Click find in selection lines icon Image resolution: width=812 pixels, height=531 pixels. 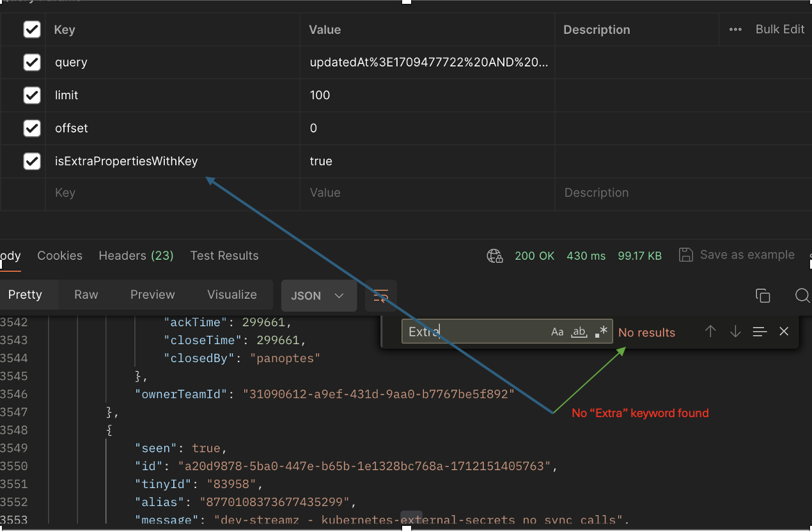pyautogui.click(x=760, y=331)
